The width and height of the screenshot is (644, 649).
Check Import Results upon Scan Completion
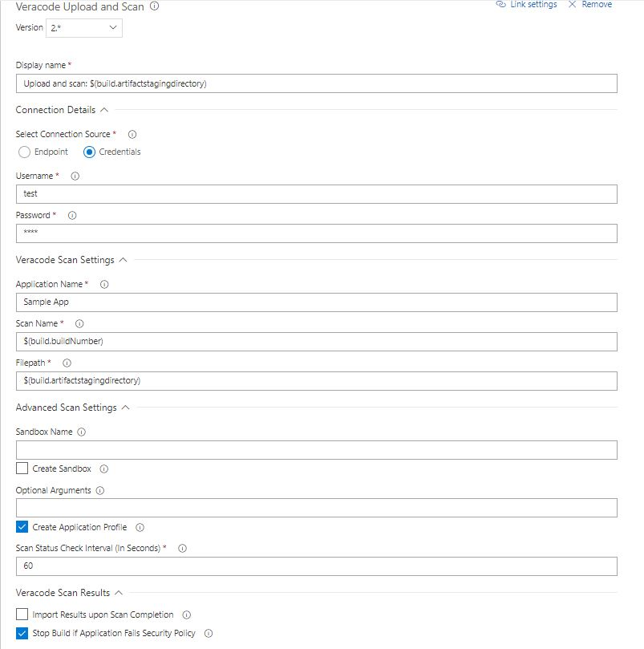click(x=22, y=614)
